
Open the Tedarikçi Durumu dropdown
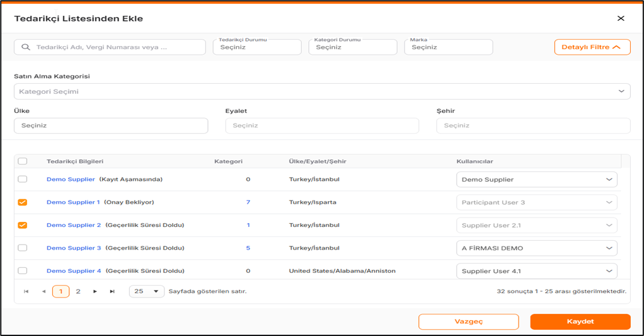[x=257, y=47]
